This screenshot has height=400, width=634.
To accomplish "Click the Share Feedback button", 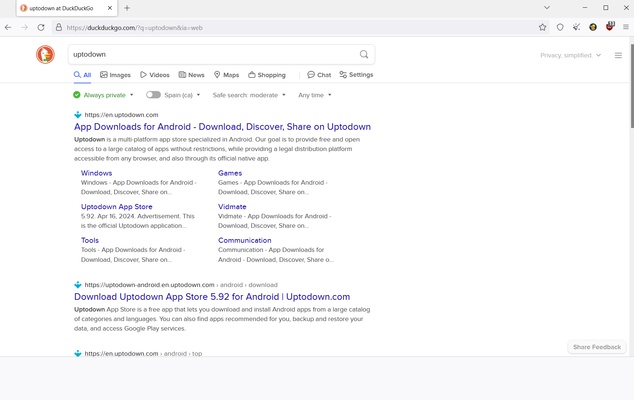I will 597,347.
